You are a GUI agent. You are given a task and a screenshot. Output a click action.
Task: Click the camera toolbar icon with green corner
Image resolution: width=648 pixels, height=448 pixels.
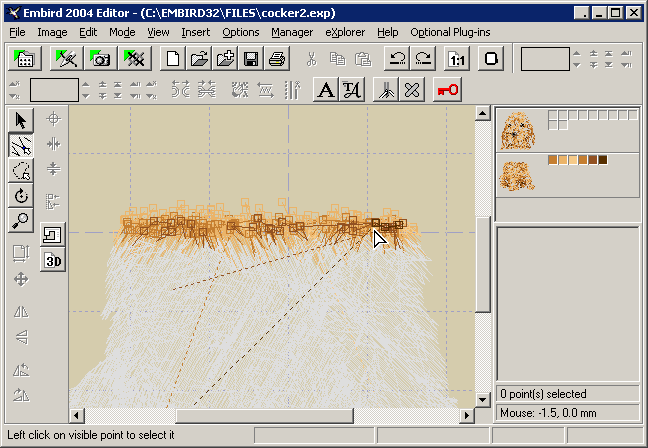pos(100,59)
